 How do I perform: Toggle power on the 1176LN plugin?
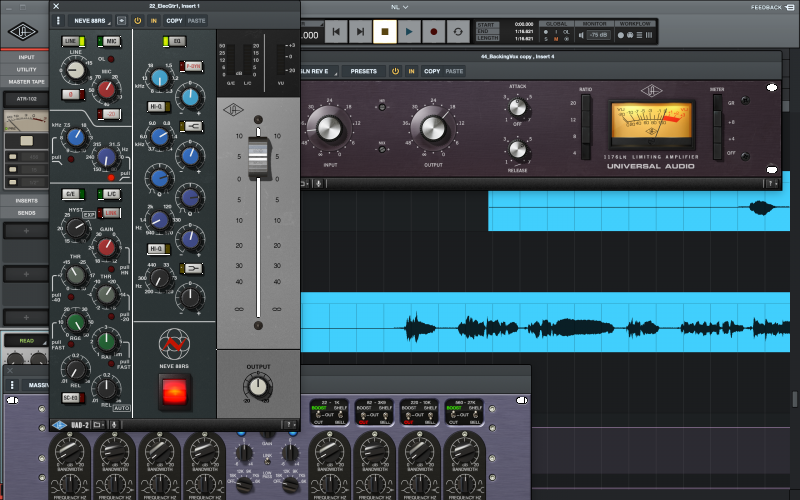tap(395, 71)
